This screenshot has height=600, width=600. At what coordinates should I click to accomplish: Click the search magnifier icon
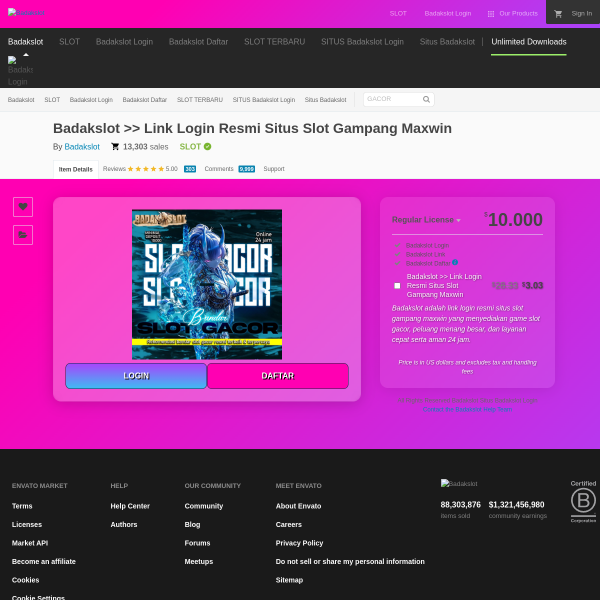pyautogui.click(x=426, y=99)
